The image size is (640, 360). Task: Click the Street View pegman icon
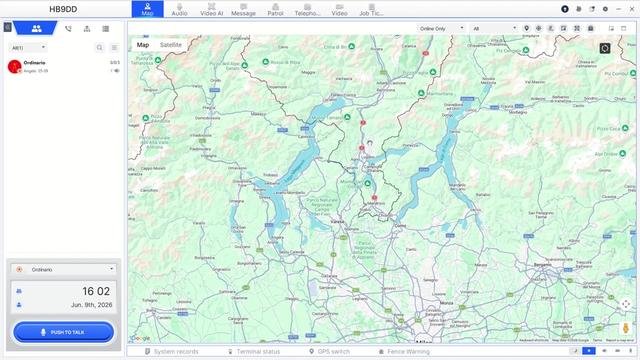tap(625, 328)
